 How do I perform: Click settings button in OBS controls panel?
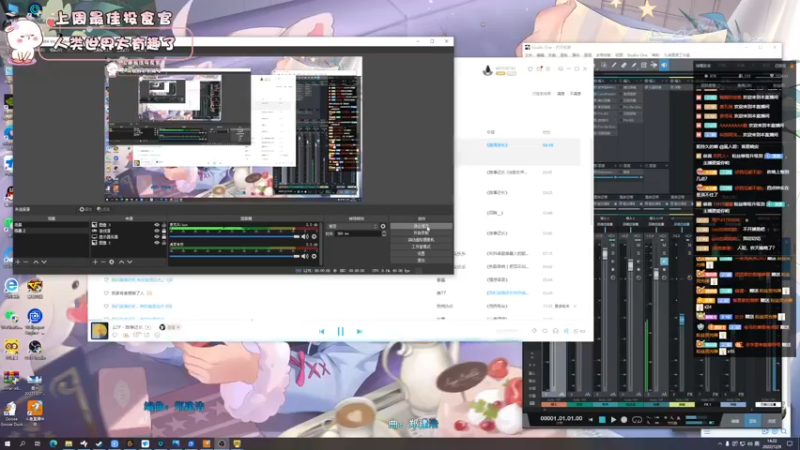pyautogui.click(x=421, y=254)
